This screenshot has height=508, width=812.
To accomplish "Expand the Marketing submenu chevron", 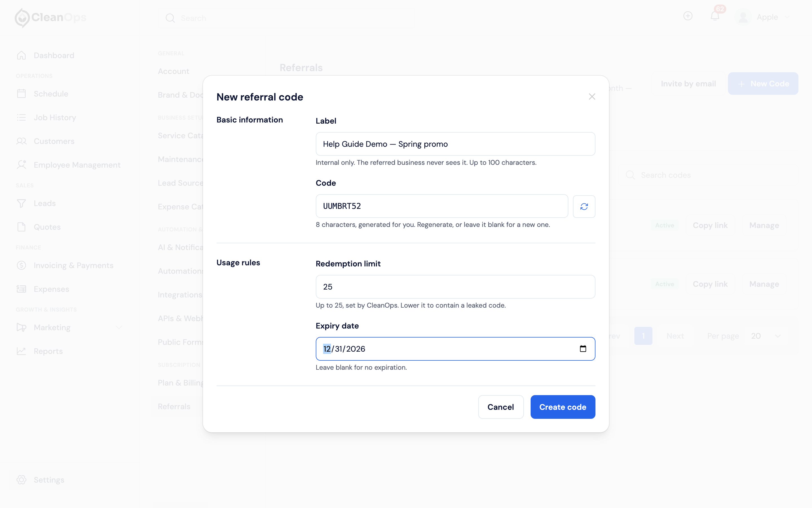I will tap(119, 328).
